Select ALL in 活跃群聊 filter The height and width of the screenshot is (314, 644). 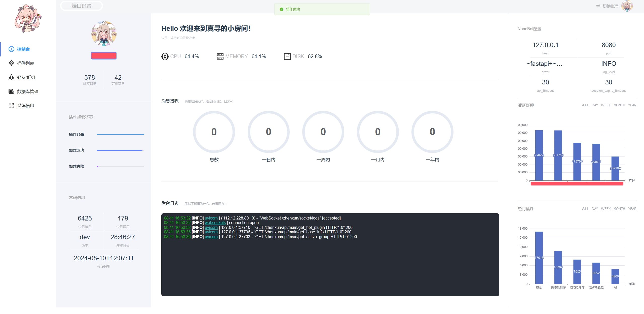tap(585, 105)
